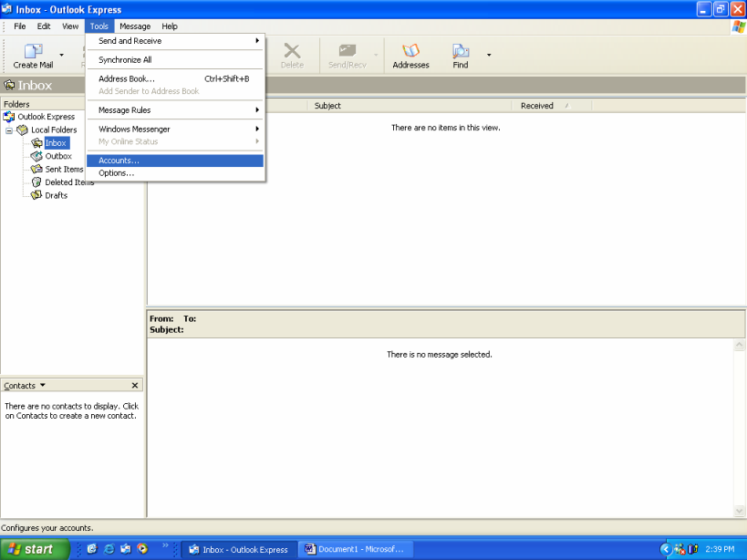Image resolution: width=747 pixels, height=560 pixels.
Task: Launch Internet Explorer from Quick Launch
Action: (109, 549)
